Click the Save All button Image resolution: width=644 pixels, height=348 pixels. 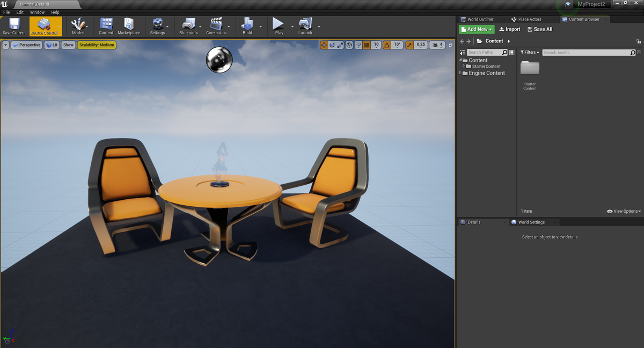pyautogui.click(x=540, y=29)
